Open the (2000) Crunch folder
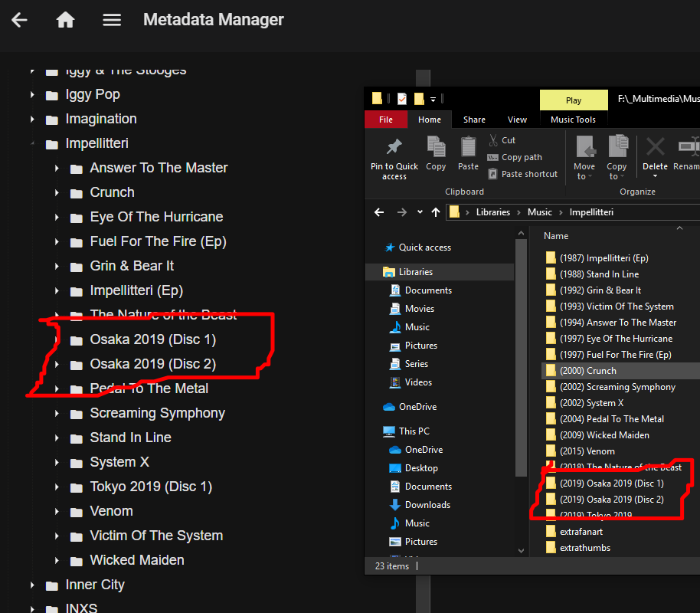Image resolution: width=700 pixels, height=613 pixels. pyautogui.click(x=587, y=371)
